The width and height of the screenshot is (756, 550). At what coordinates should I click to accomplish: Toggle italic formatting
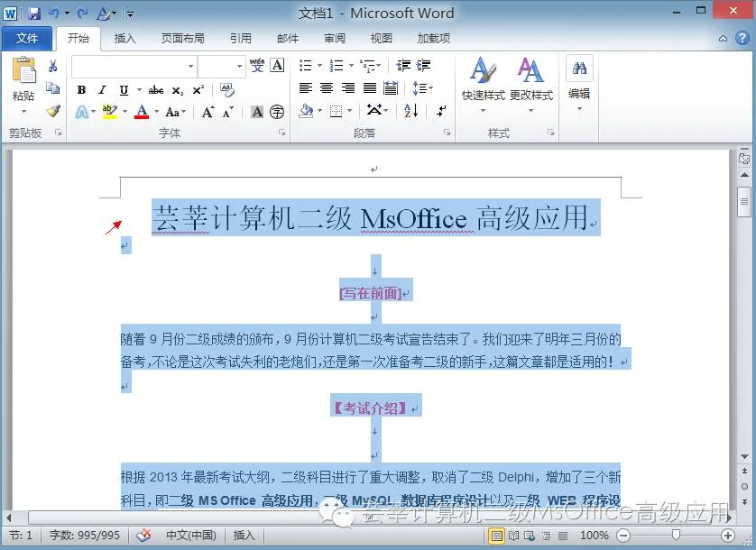point(102,90)
